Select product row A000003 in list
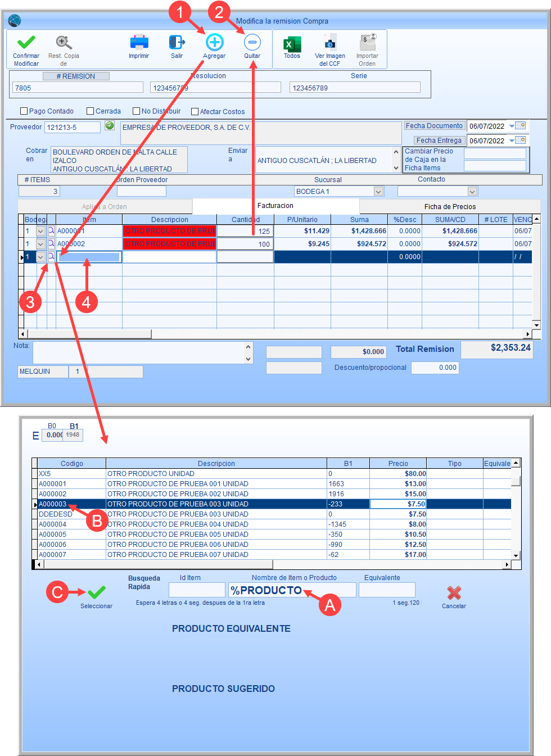This screenshot has height=756, width=551. click(x=274, y=504)
